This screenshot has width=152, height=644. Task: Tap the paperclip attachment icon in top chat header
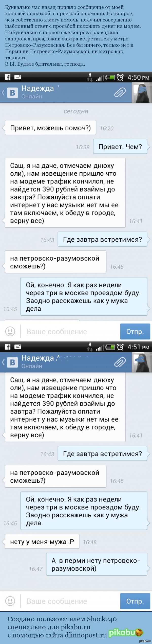point(120,93)
